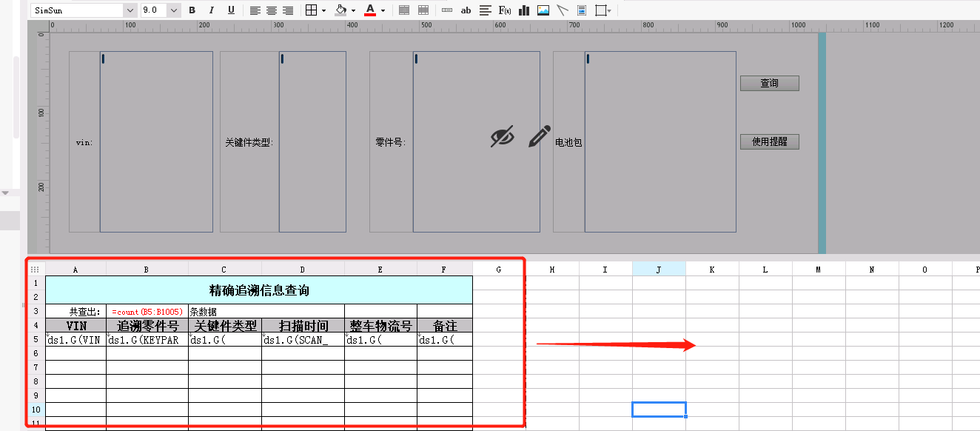
Task: Open the SimSun font name dropdown
Action: click(x=130, y=10)
